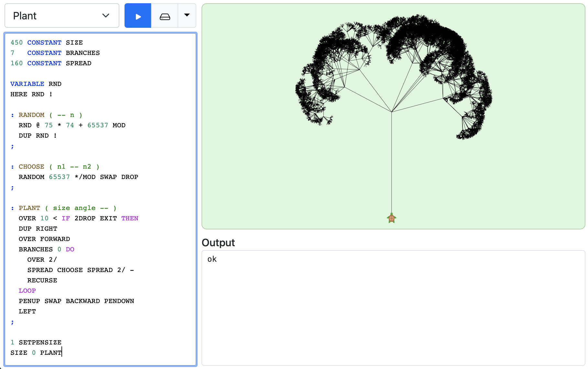Image resolution: width=588 pixels, height=369 pixels.
Task: Click the clear canvas eraser icon
Action: [165, 16]
